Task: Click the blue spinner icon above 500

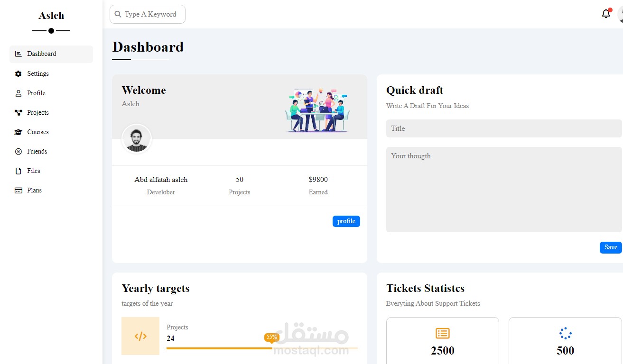Action: 565,333
